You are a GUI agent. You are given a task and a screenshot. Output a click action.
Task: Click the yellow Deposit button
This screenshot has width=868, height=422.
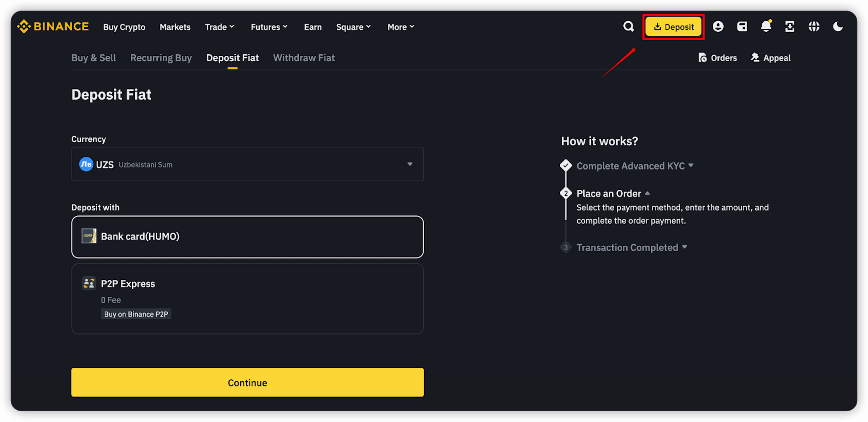(673, 27)
